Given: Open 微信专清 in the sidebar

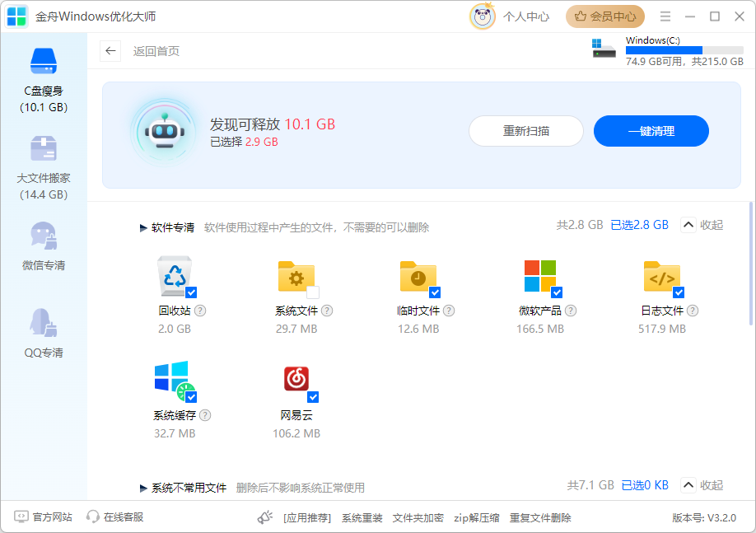Looking at the screenshot, I should 44,246.
